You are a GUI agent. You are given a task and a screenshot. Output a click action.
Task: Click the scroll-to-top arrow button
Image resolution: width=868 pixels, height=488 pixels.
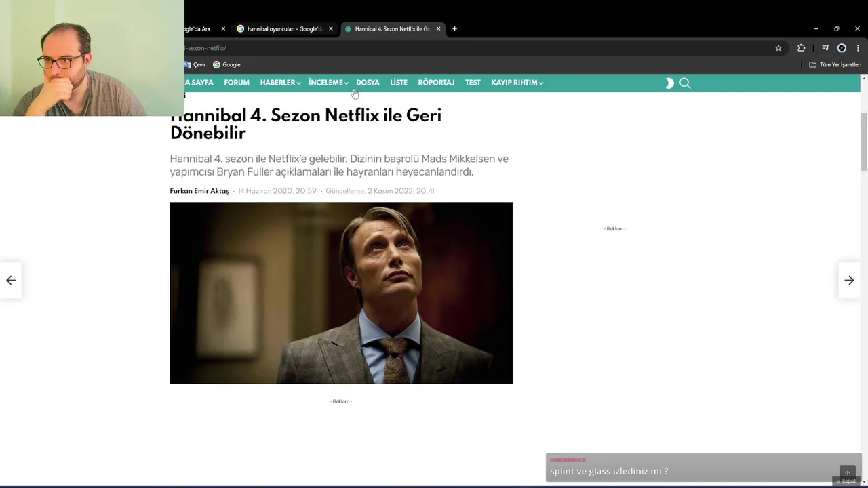click(x=847, y=473)
